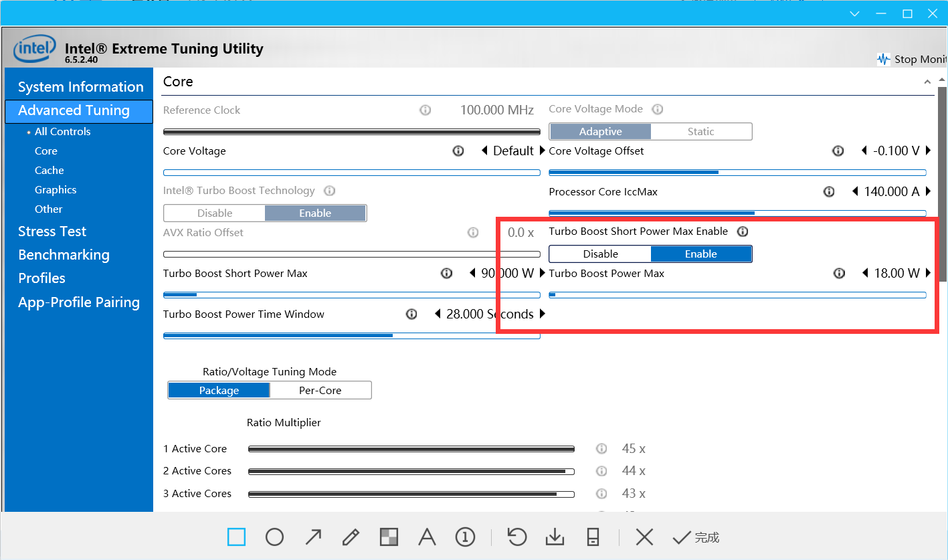Collapse the Core section chevron
Image resolution: width=948 pixels, height=560 pixels.
click(x=927, y=82)
